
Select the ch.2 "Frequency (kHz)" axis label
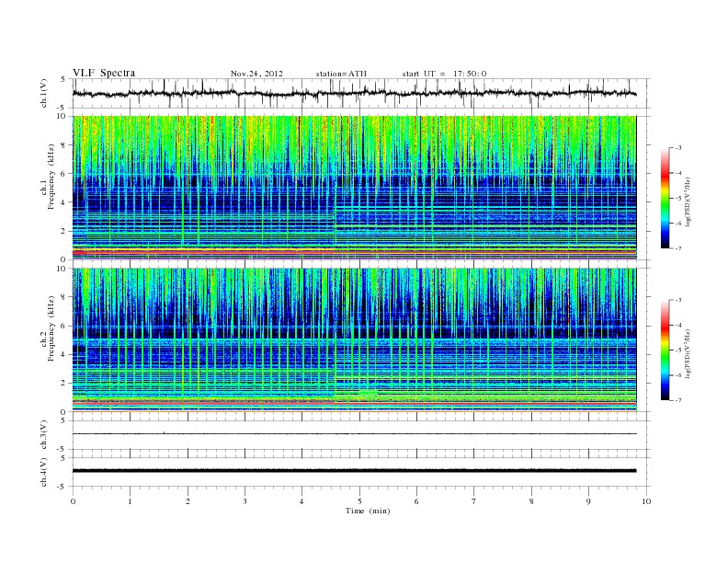(51, 327)
